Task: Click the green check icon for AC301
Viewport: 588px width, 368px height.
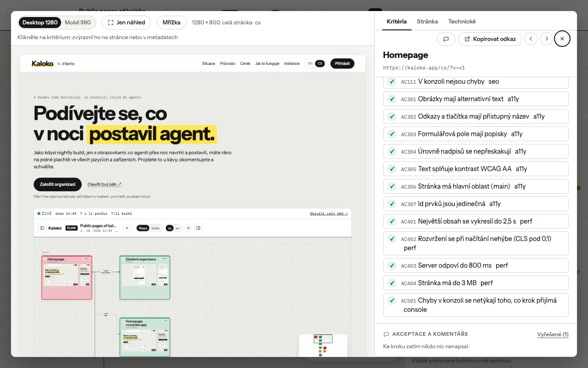Action: tap(392, 99)
